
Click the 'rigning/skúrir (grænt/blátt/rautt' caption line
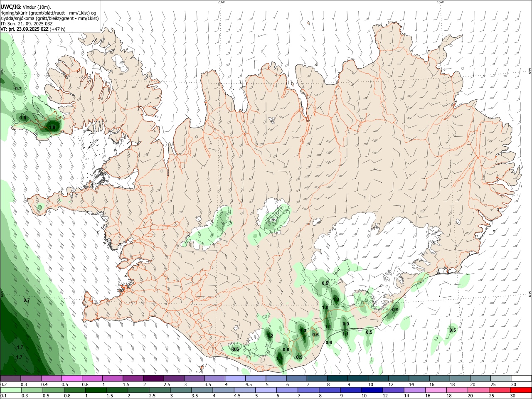pos(48,13)
